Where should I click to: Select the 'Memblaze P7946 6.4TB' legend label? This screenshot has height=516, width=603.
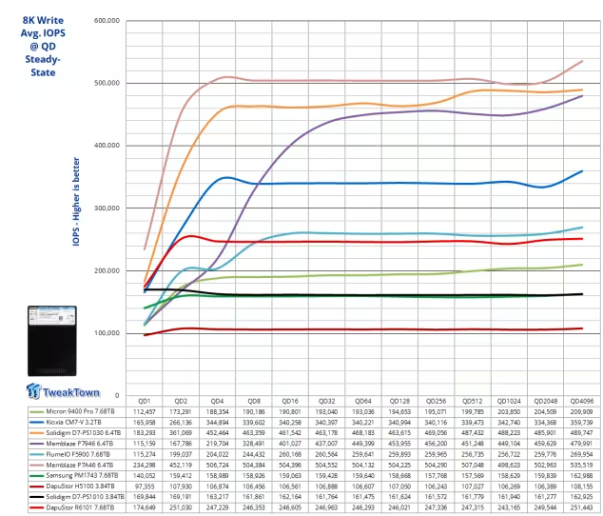(x=80, y=444)
